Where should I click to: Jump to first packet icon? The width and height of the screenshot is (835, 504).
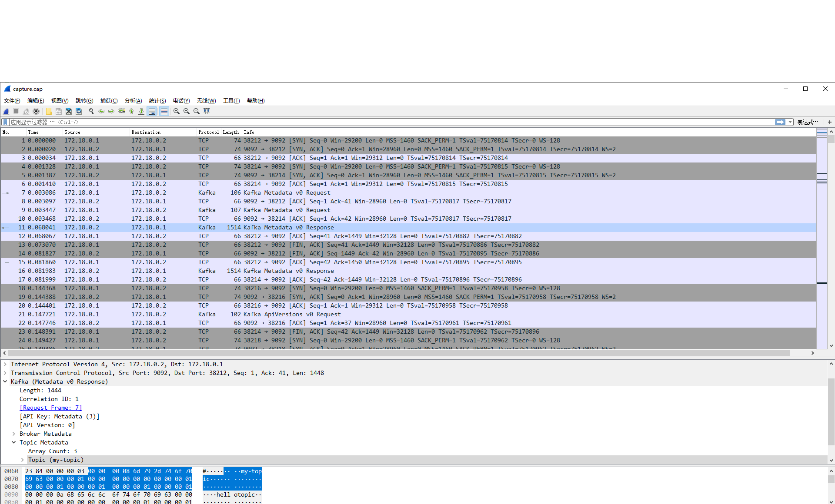click(x=131, y=111)
